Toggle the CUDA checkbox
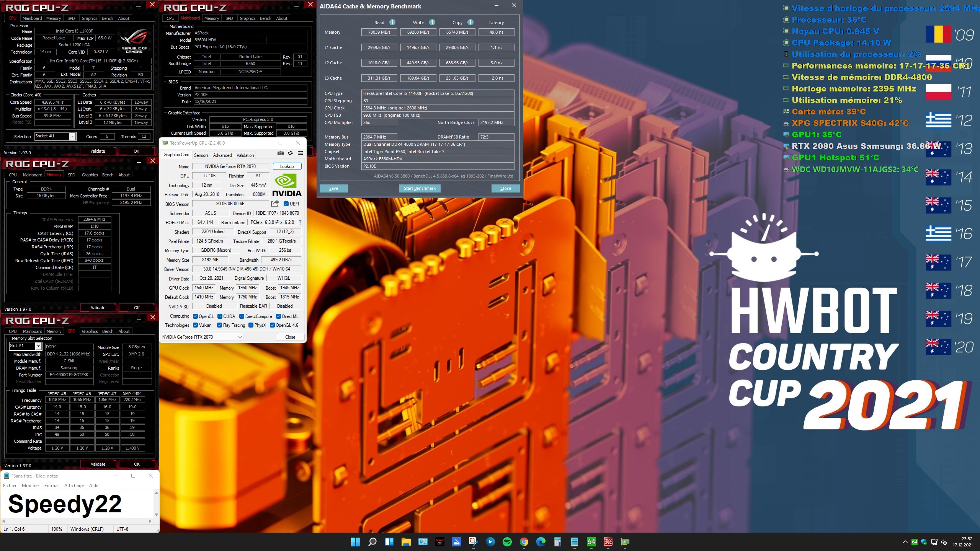The image size is (980, 551). click(220, 316)
